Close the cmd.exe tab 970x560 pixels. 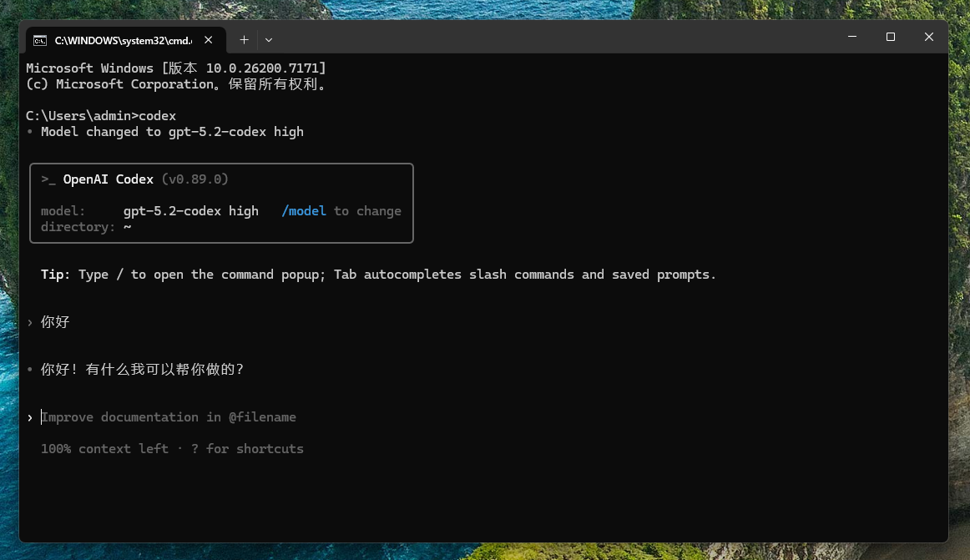(x=209, y=40)
